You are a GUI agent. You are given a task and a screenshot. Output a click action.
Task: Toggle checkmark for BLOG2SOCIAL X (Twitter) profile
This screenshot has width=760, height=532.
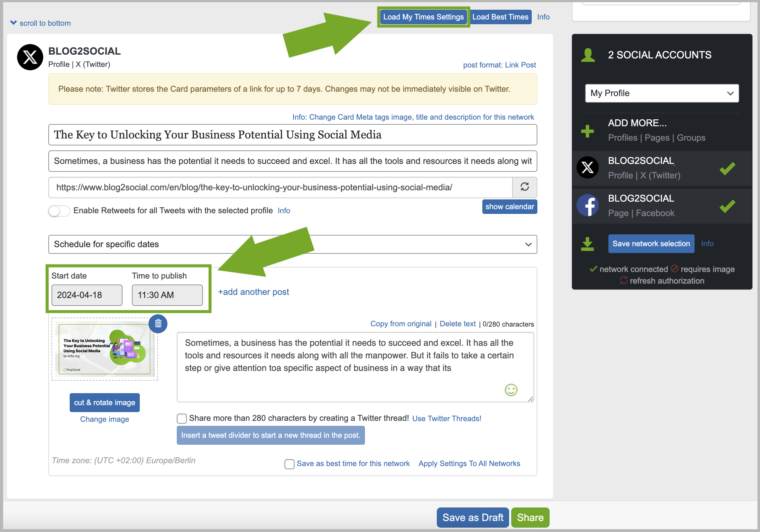pyautogui.click(x=727, y=169)
